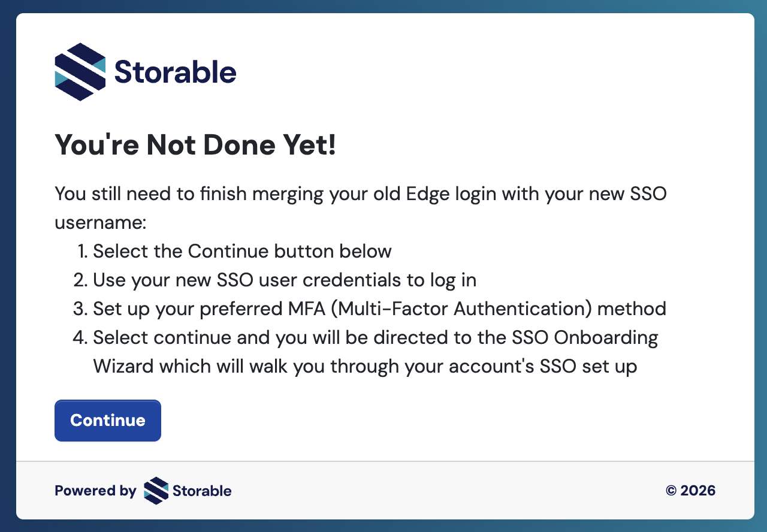
Task: Click step two about new SSO user credentials
Action: 285,280
